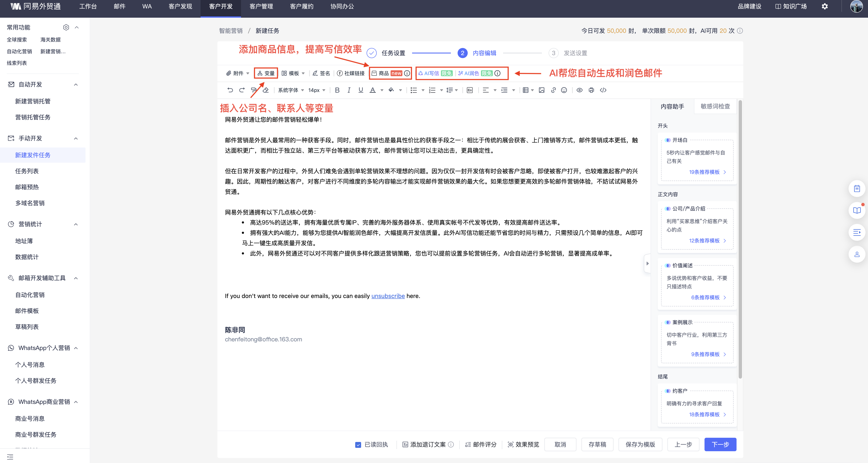Open the 系统字体 font family dropdown
This screenshot has width=868, height=463.
point(291,90)
